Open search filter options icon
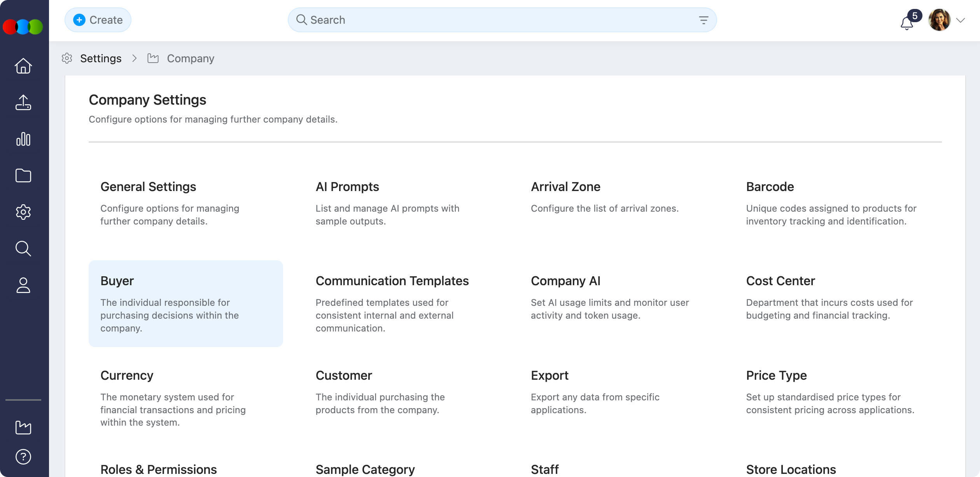This screenshot has height=477, width=980. coord(703,20)
